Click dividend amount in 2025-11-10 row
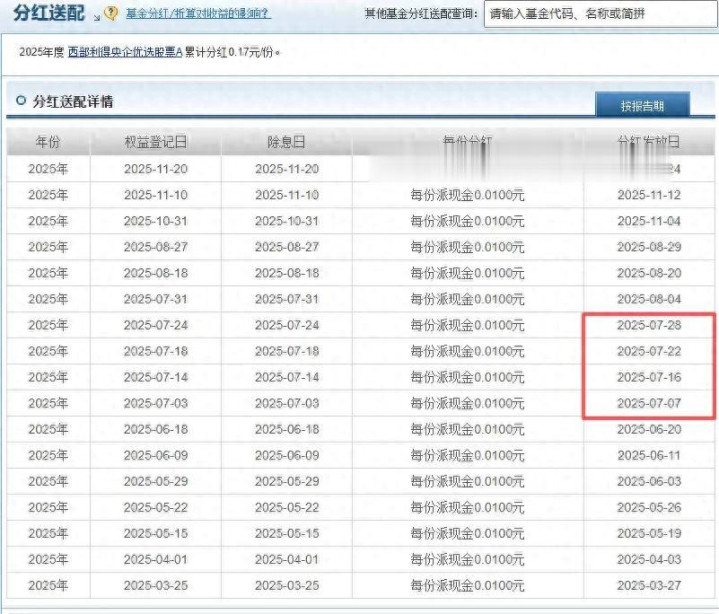The image size is (719, 614). [x=467, y=195]
